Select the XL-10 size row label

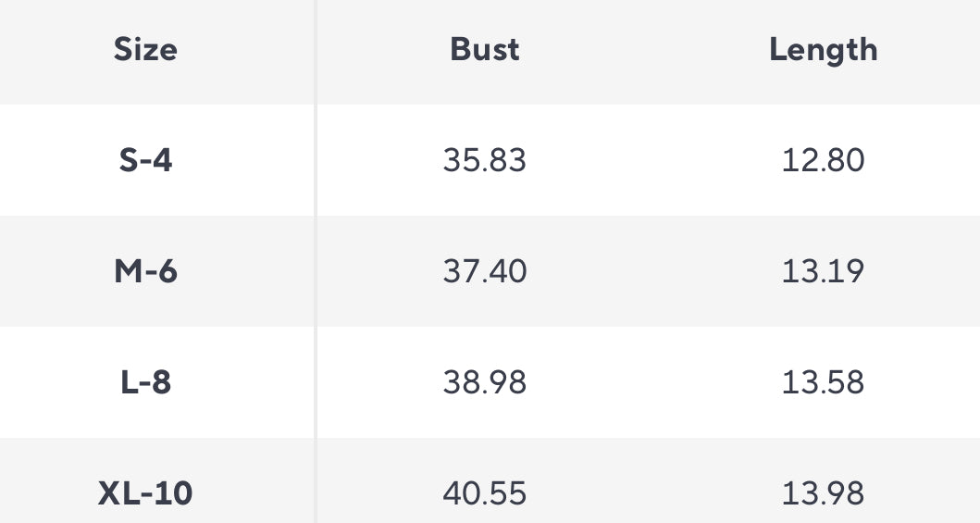tap(145, 493)
